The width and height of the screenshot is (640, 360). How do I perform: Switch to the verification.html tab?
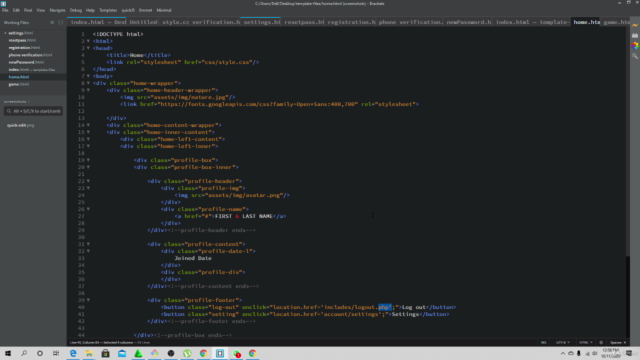[216, 22]
